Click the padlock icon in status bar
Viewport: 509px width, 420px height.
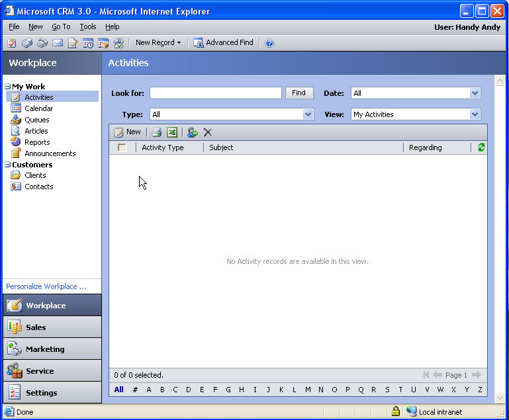point(395,411)
